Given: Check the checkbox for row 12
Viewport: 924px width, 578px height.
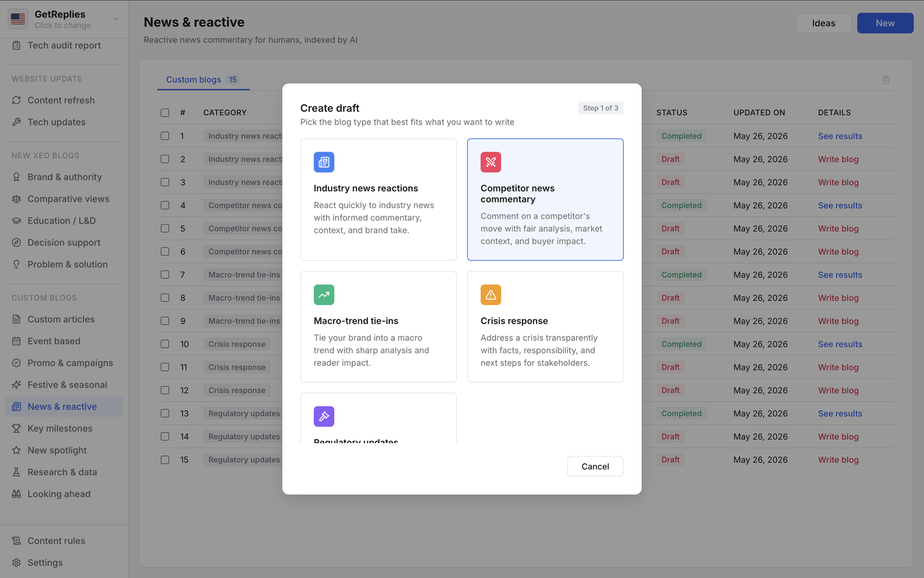Looking at the screenshot, I should pyautogui.click(x=165, y=390).
